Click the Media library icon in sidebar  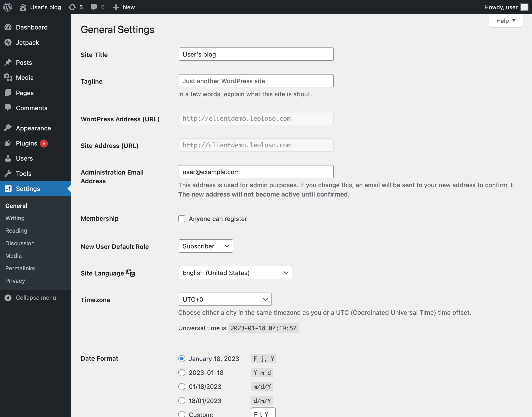pyautogui.click(x=8, y=77)
